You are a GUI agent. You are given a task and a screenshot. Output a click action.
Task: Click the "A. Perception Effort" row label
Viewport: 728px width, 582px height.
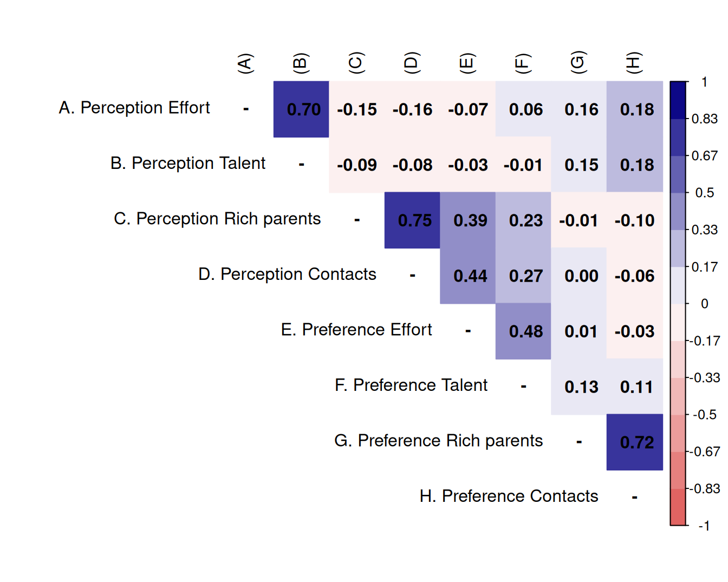click(134, 108)
